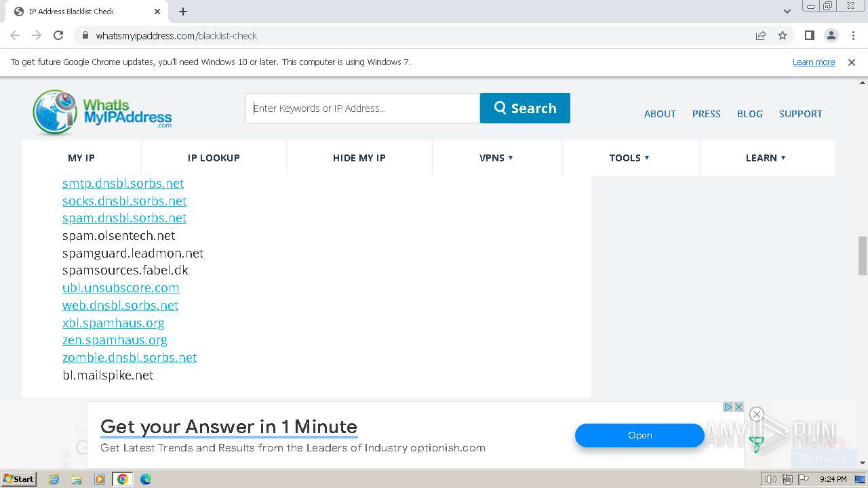
Task: Open the BLOG link
Action: 749,114
